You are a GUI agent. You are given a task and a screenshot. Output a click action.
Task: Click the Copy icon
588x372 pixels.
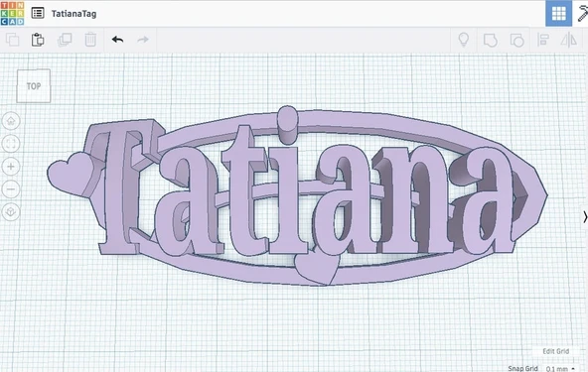pos(12,40)
